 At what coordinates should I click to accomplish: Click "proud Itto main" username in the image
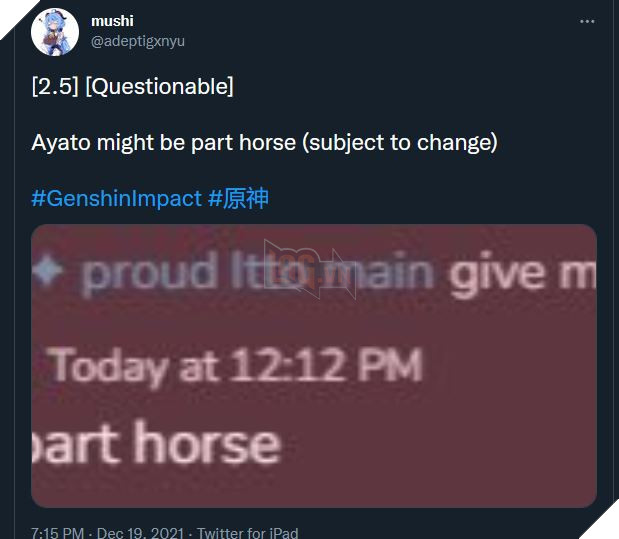click(x=260, y=273)
